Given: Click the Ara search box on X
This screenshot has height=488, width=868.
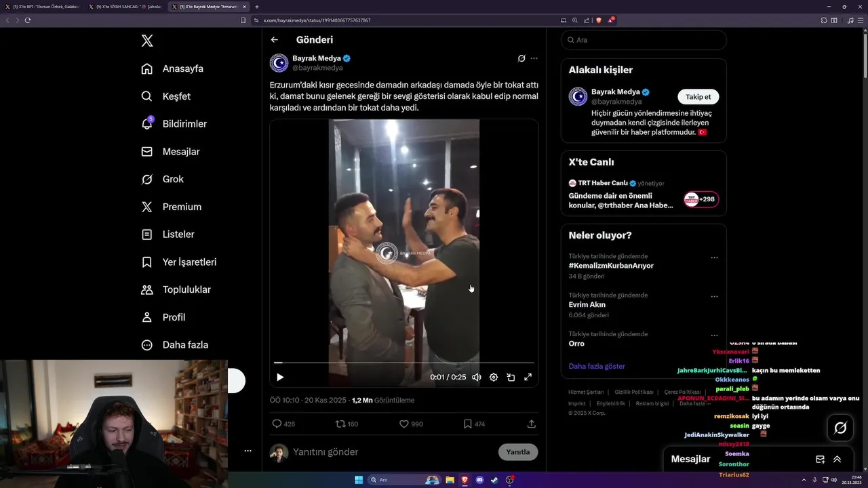Looking at the screenshot, I should coord(644,40).
